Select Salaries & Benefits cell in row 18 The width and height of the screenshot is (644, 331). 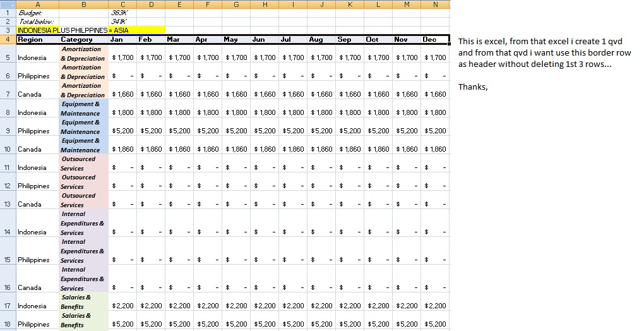[84, 320]
